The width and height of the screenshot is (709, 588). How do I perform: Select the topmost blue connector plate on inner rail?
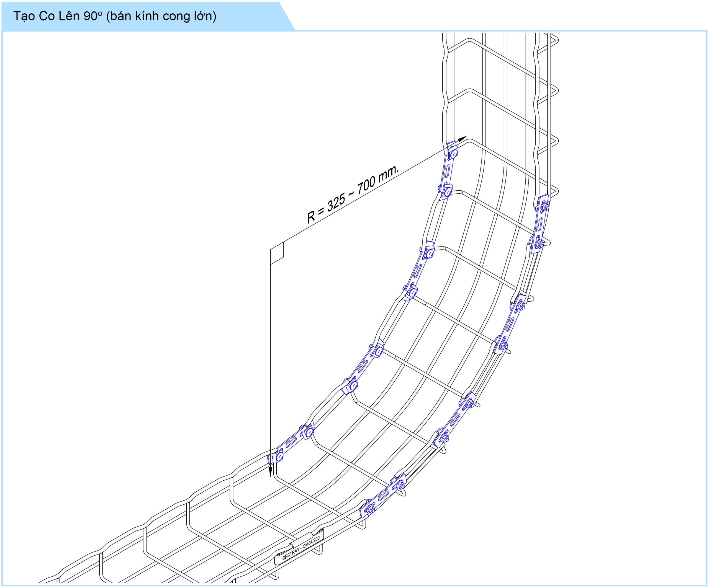[447, 171]
